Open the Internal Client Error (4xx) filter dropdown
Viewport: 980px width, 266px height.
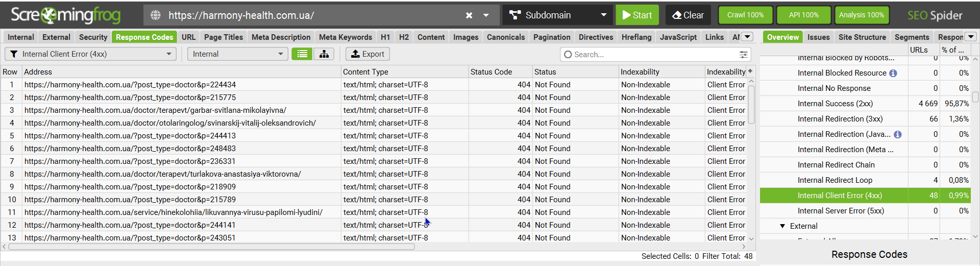coord(91,54)
